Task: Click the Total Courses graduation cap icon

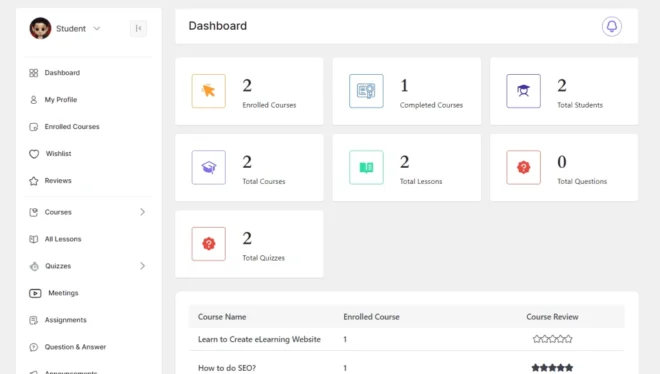Action: click(209, 167)
